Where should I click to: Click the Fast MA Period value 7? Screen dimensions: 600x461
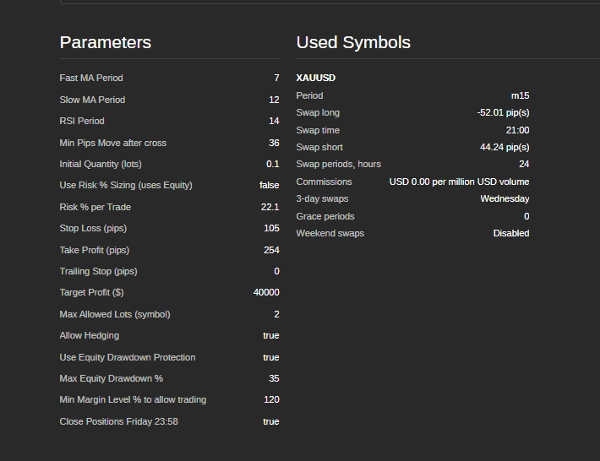point(277,78)
